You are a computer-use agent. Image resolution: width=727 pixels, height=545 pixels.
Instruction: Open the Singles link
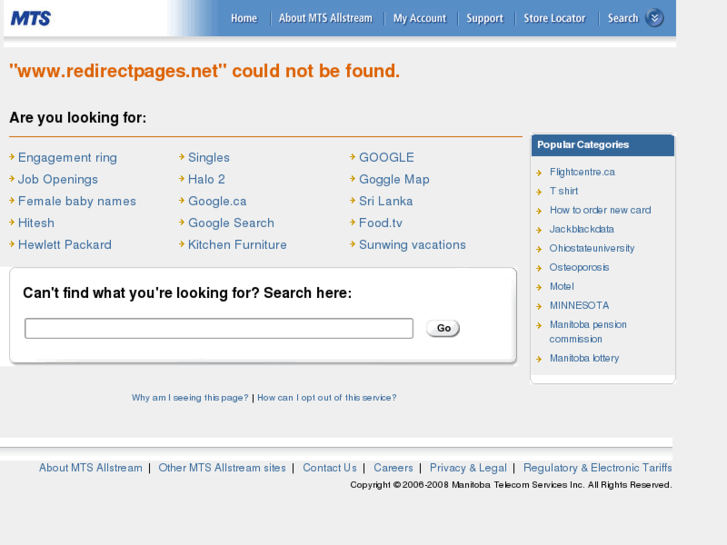coord(209,158)
